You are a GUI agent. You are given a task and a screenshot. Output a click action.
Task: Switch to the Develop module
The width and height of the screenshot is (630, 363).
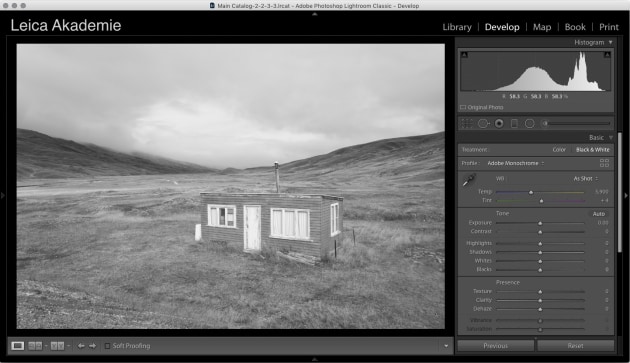(502, 27)
